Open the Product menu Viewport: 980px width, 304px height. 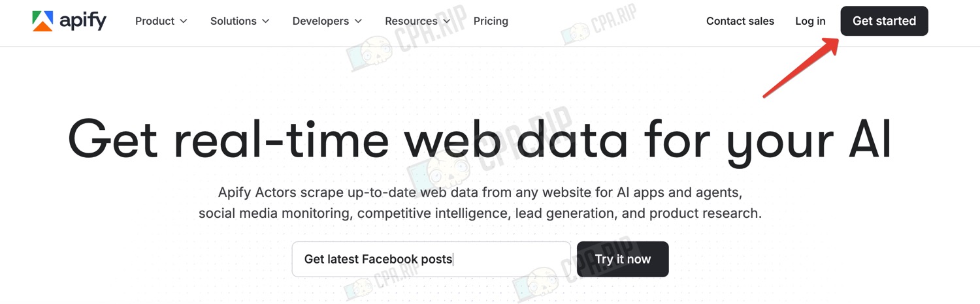tap(155, 21)
